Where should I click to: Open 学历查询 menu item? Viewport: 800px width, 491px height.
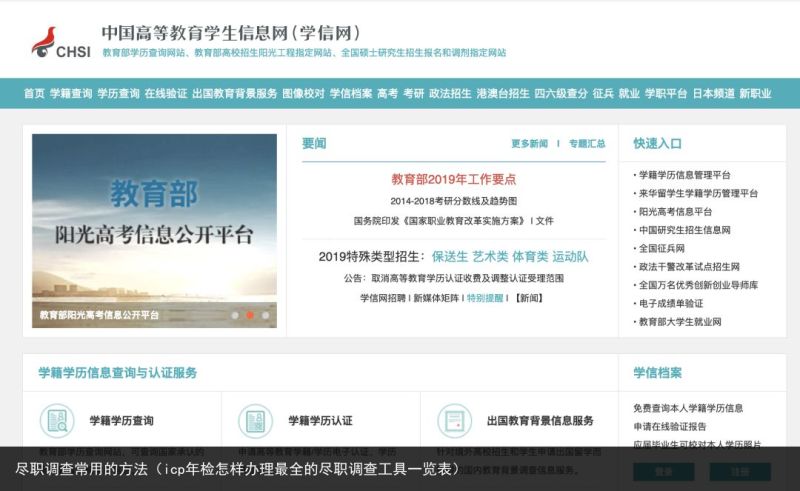point(118,93)
